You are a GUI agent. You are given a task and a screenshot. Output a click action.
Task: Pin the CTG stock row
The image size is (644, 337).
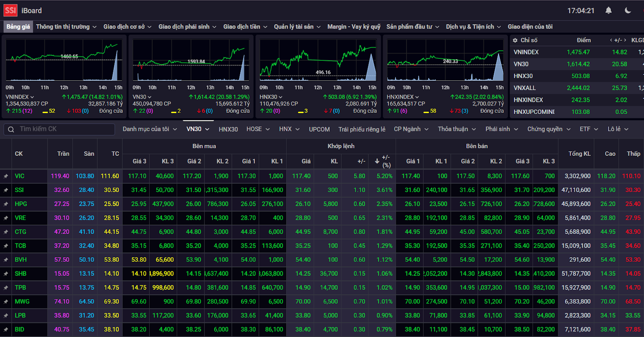pyautogui.click(x=6, y=232)
